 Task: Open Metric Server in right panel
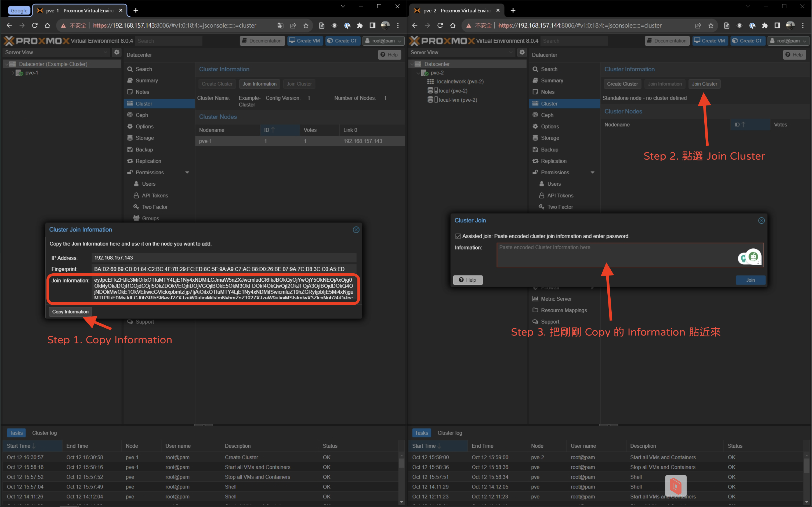click(556, 299)
